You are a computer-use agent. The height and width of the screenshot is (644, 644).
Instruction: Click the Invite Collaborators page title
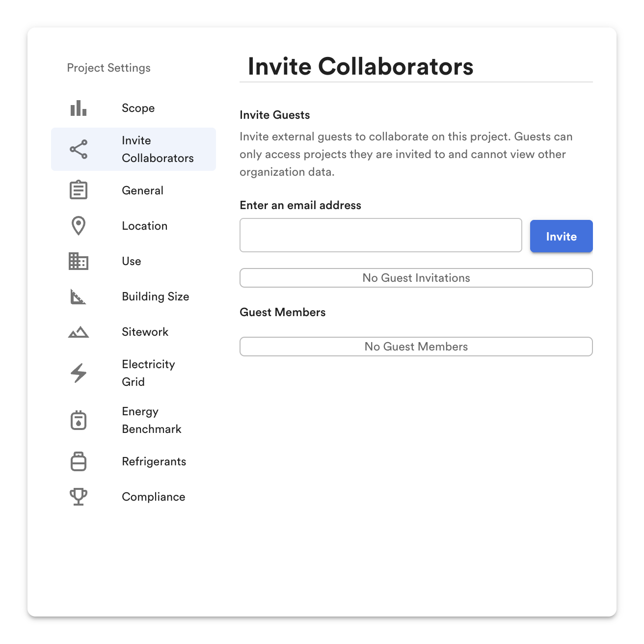click(x=361, y=66)
